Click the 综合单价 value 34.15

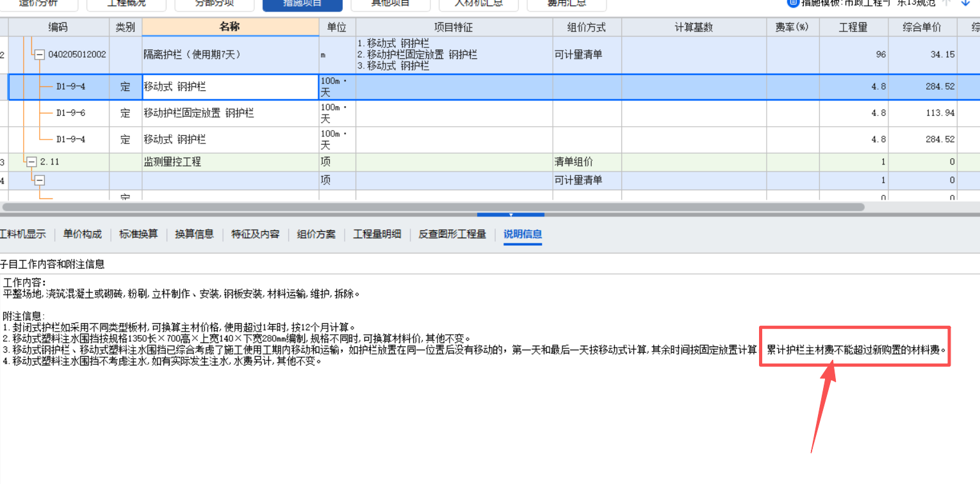(922, 55)
